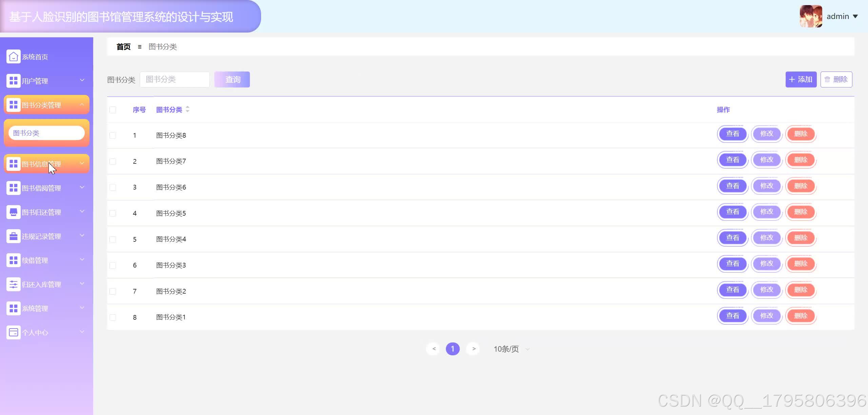
Task: Toggle the select-all checkbox in table header
Action: pos(113,110)
